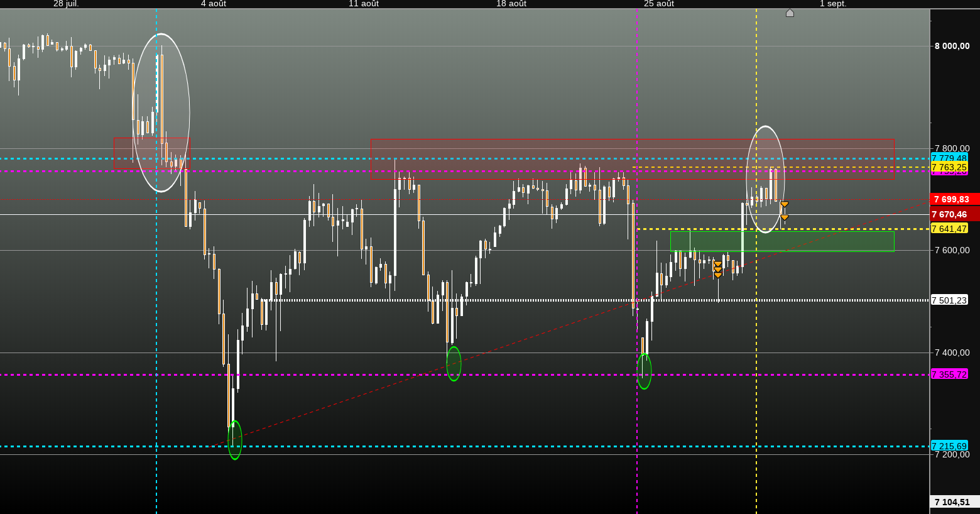Select the green support zone rectangle

click(x=782, y=242)
